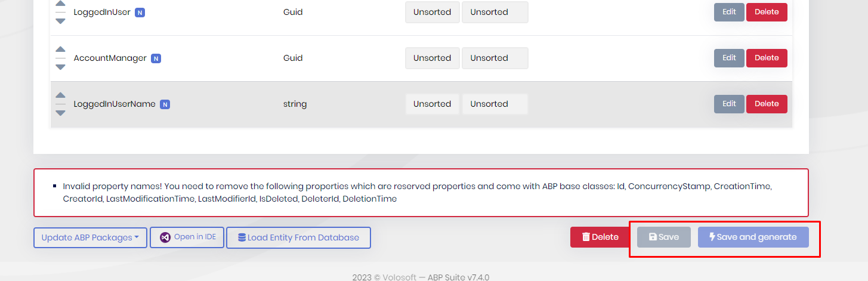Toggle first Unsorted button for AccountManager
The width and height of the screenshot is (868, 281).
[x=432, y=58]
